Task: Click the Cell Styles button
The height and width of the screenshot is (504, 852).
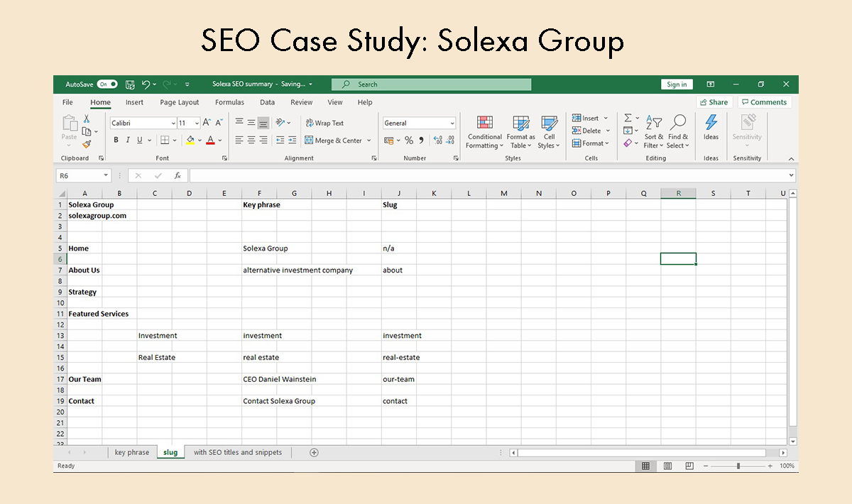Action: tap(550, 132)
